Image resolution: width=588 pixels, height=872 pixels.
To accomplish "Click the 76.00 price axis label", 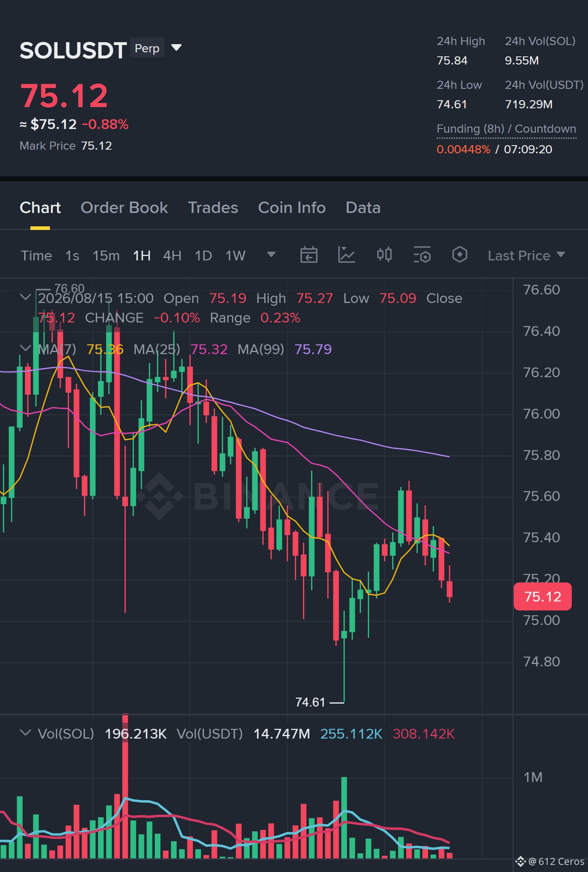I will tap(541, 414).
